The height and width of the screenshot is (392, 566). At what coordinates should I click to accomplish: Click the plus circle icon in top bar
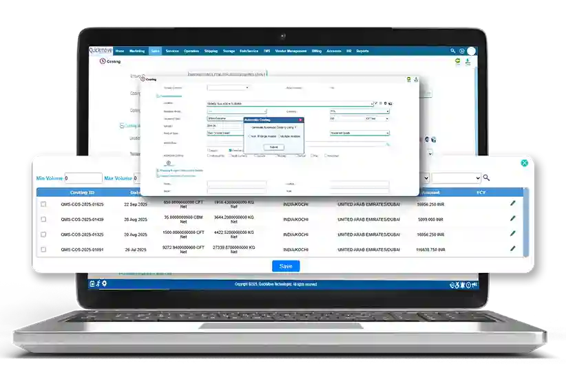pyautogui.click(x=461, y=51)
